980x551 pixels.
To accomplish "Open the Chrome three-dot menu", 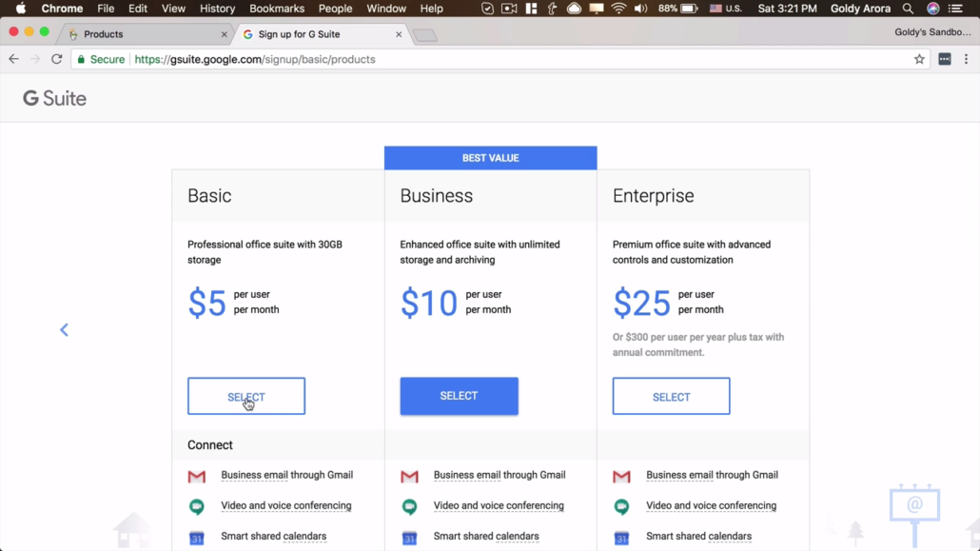I will (966, 59).
